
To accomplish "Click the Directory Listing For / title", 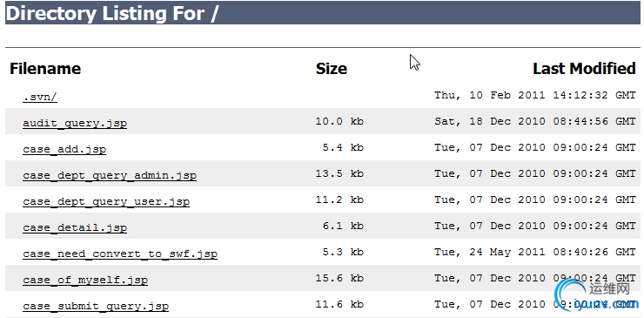I will pos(111,13).
